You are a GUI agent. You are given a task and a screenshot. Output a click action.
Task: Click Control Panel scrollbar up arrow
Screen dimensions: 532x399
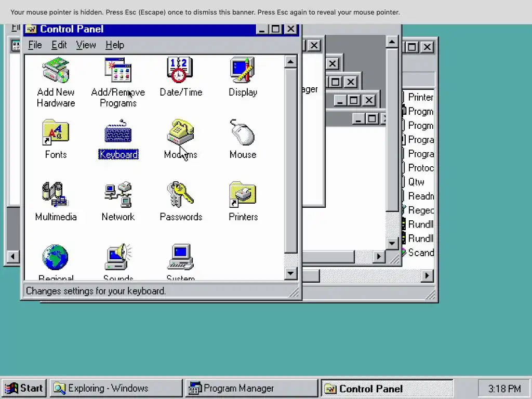[290, 62]
